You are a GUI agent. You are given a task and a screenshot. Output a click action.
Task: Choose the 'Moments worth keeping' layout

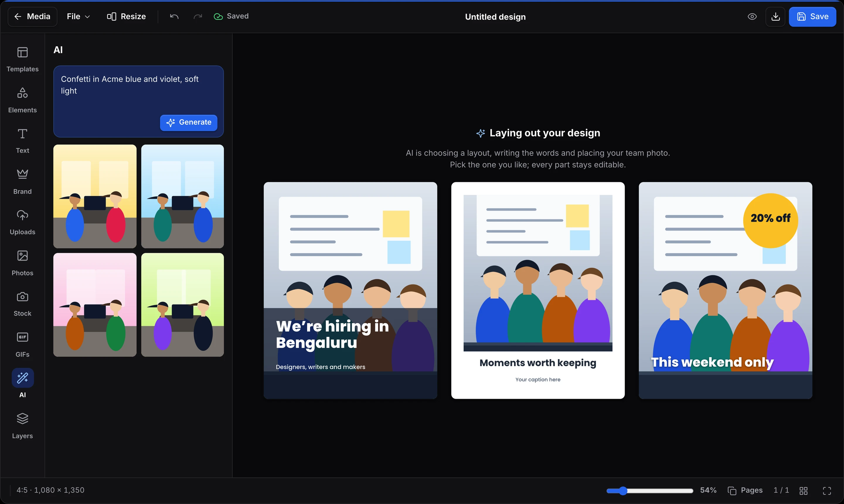point(538,290)
